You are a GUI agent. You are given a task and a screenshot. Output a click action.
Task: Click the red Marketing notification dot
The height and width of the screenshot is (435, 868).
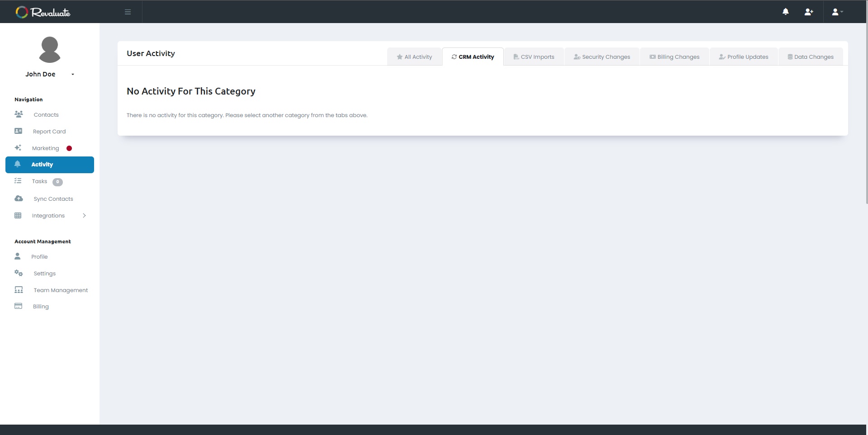coord(69,148)
